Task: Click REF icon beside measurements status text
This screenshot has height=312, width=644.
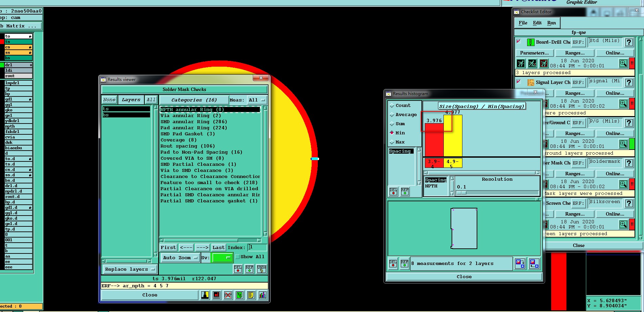Action: (404, 264)
